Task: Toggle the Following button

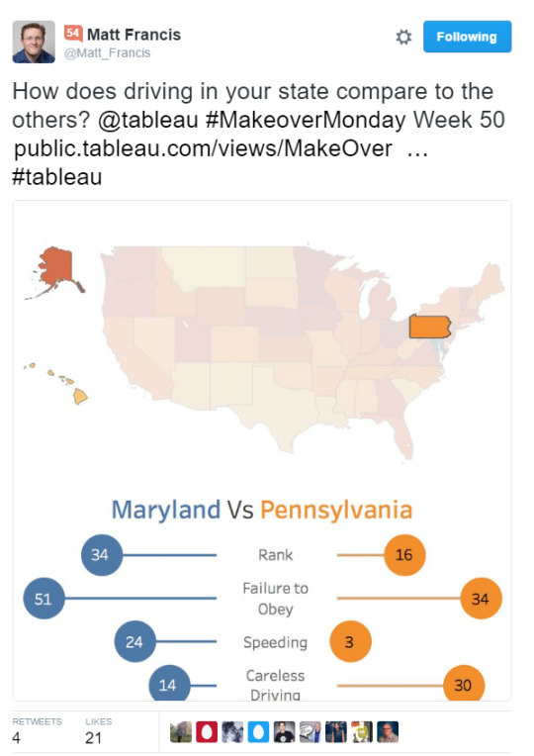Action: point(467,37)
